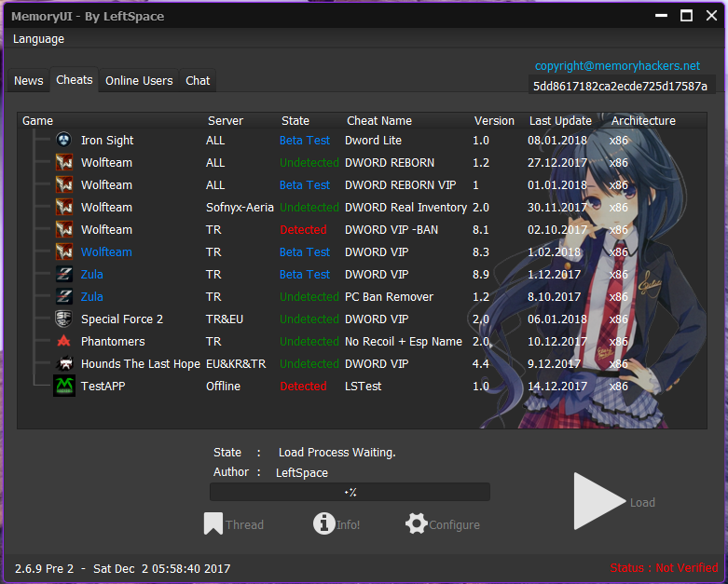Click Zula icon in version 8.9 row

tap(64, 274)
